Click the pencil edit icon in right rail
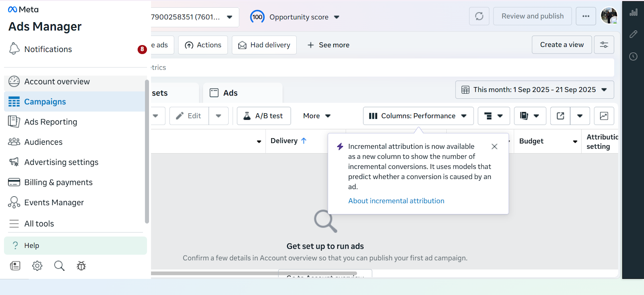 (x=634, y=34)
